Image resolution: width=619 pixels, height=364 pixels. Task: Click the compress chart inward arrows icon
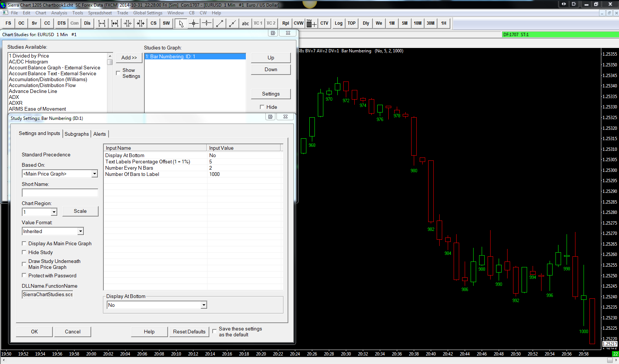[128, 23]
